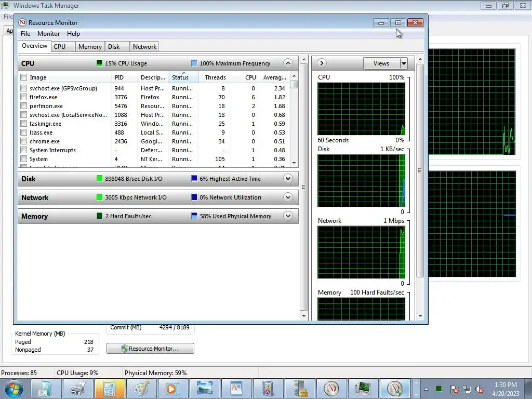Open the File menu in Resource Monitor
Screen dimensions: 532x399
[25, 34]
